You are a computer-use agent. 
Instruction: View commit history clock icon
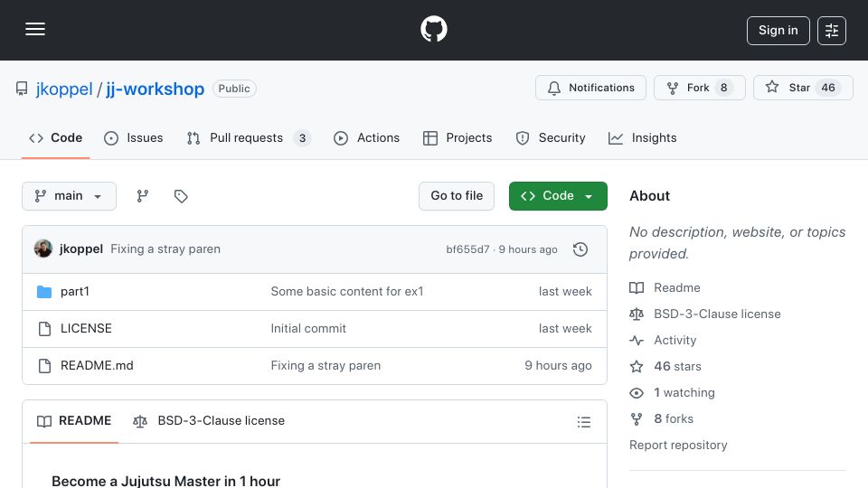(x=580, y=249)
